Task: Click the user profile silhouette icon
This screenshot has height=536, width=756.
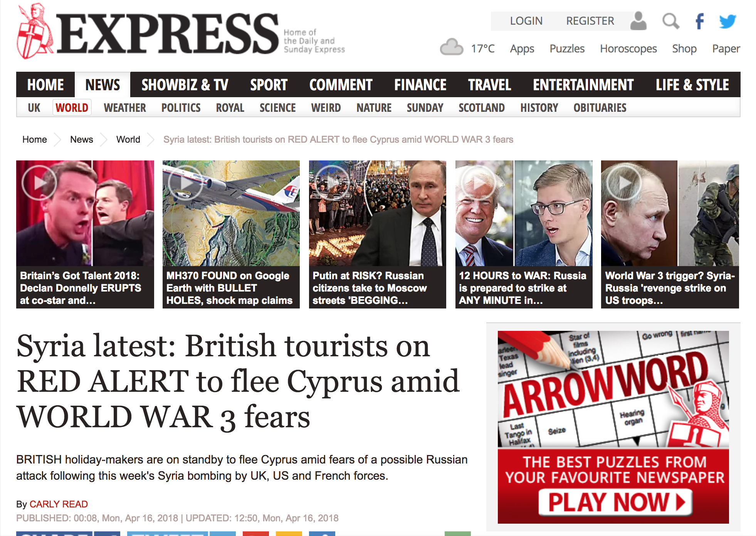Action: pos(638,21)
